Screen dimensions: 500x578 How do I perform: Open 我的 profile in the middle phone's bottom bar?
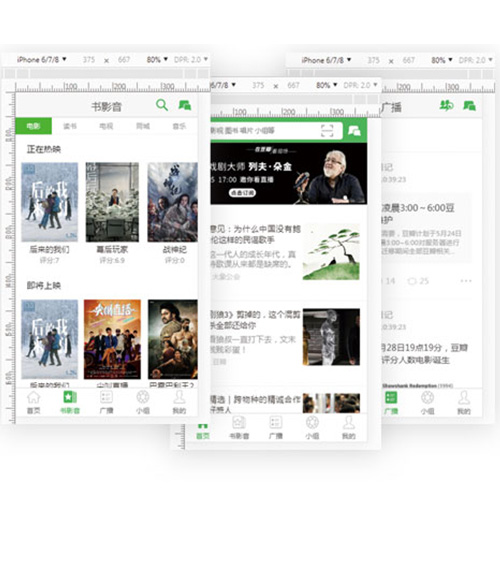pos(348,428)
